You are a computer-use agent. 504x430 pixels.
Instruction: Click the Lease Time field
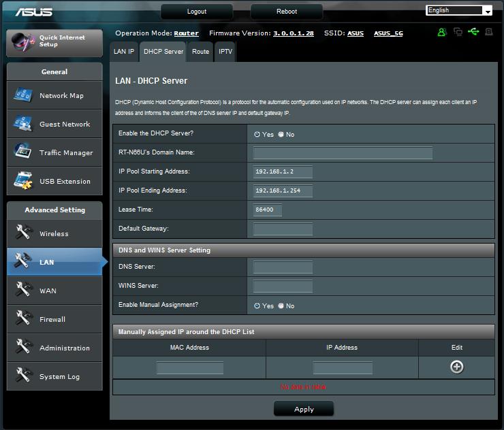tap(268, 210)
